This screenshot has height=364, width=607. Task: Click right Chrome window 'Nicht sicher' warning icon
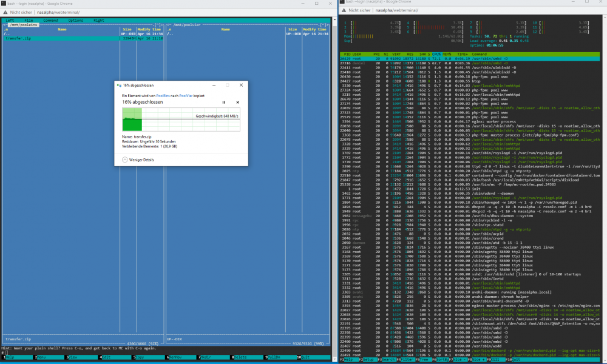[x=344, y=10]
